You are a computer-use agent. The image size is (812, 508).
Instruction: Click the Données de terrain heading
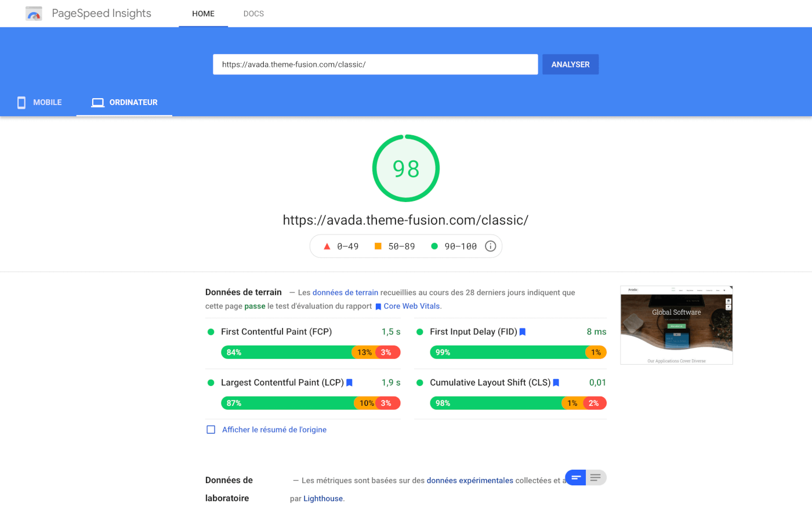[244, 292]
